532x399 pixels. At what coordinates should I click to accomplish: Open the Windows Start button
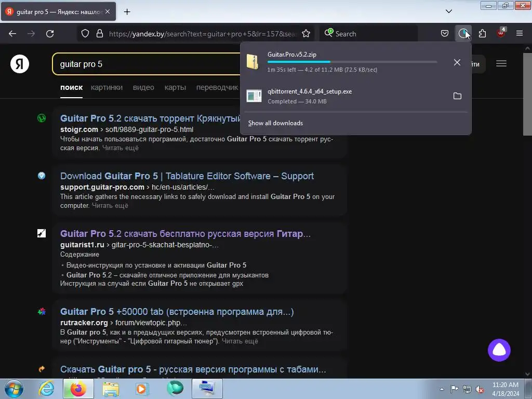14,389
